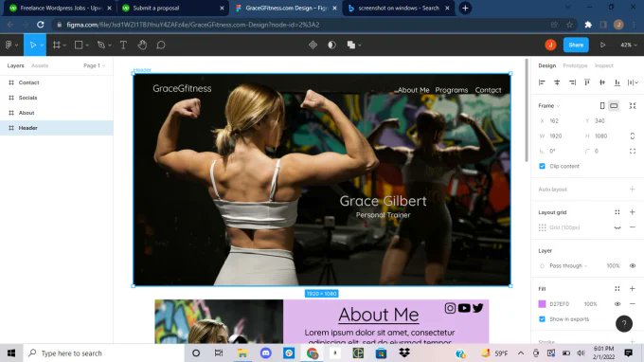Switch to Prototype tab
This screenshot has width=644, height=362.
point(575,65)
